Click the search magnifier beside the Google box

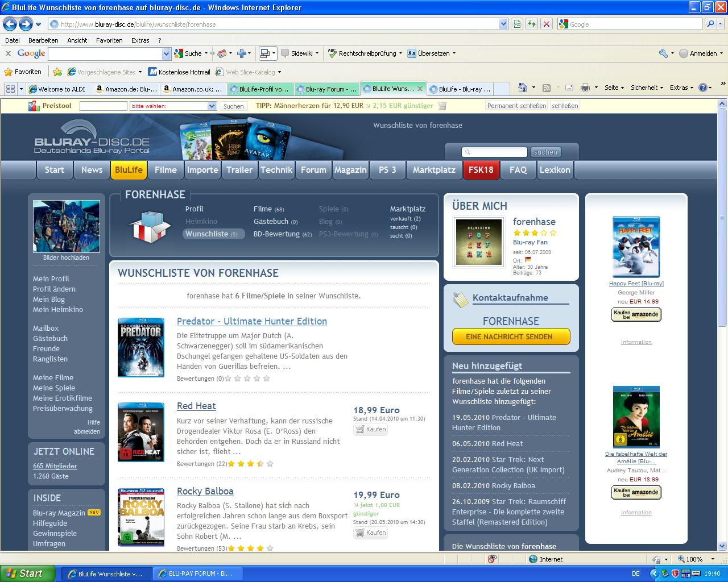click(x=710, y=24)
